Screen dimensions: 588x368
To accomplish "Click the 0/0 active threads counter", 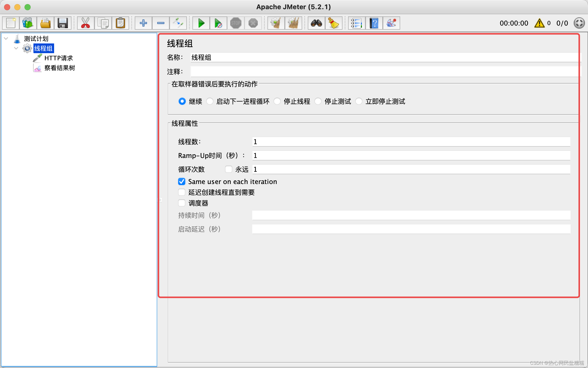I will pos(562,23).
